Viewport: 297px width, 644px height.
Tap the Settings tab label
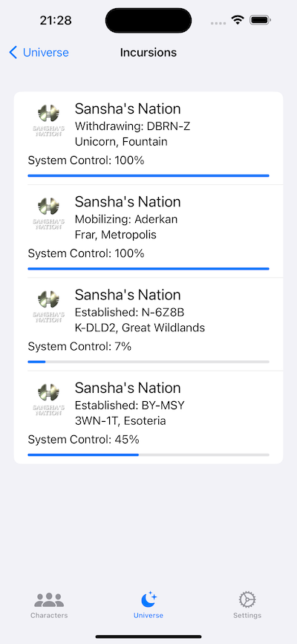pos(247,615)
